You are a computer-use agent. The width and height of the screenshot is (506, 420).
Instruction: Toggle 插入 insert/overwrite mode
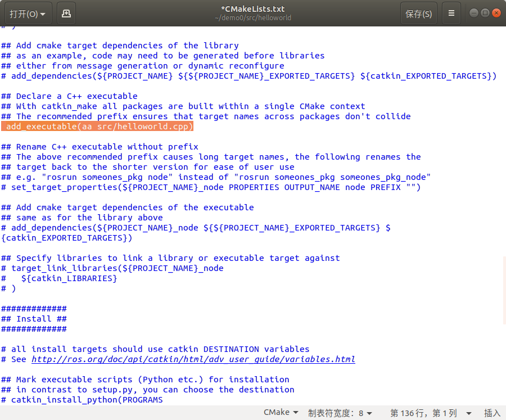tap(491, 412)
